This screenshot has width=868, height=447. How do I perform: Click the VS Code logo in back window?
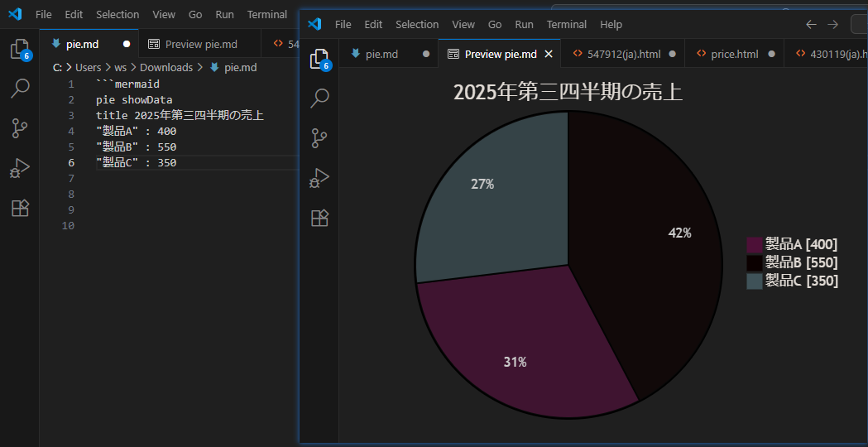tap(15, 14)
